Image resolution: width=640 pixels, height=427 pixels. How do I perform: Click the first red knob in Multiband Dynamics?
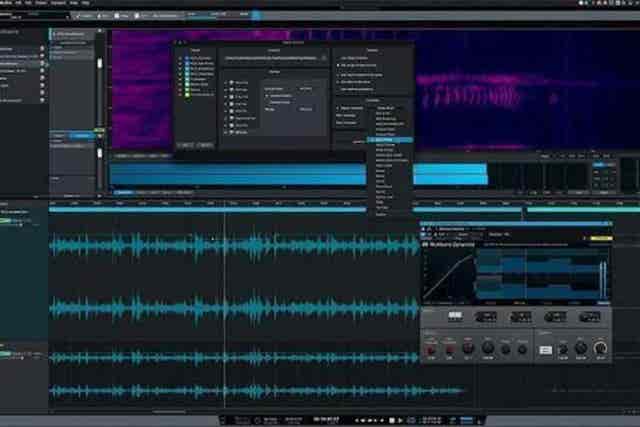coord(428,348)
